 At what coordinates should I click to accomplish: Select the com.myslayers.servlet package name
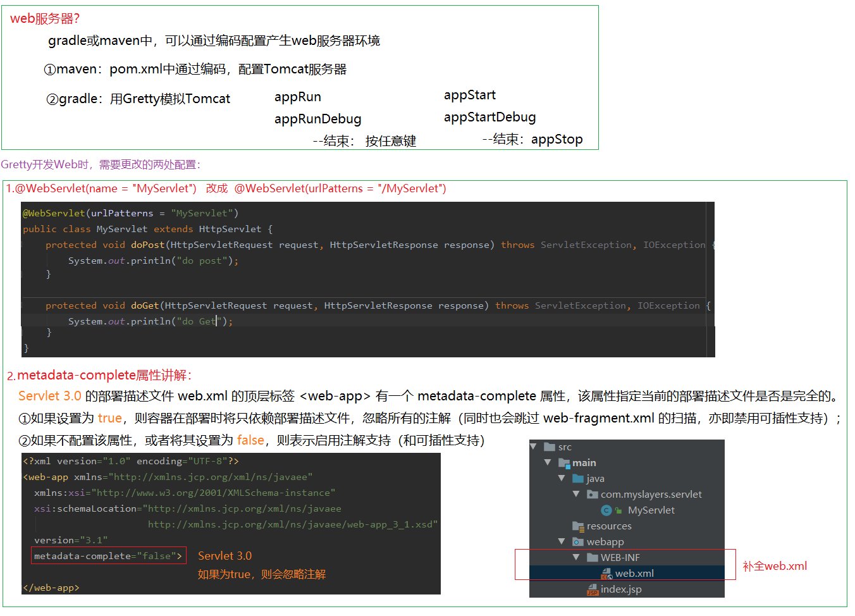[651, 495]
